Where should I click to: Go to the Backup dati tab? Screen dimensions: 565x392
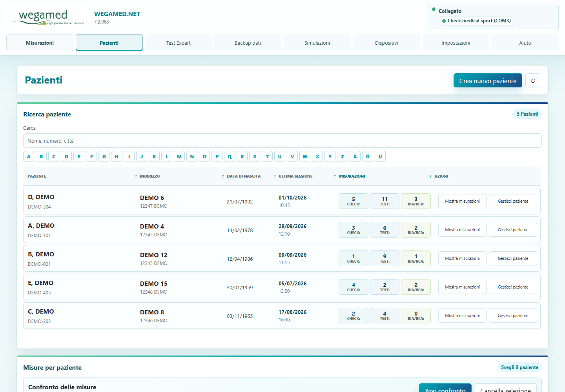[x=248, y=43]
